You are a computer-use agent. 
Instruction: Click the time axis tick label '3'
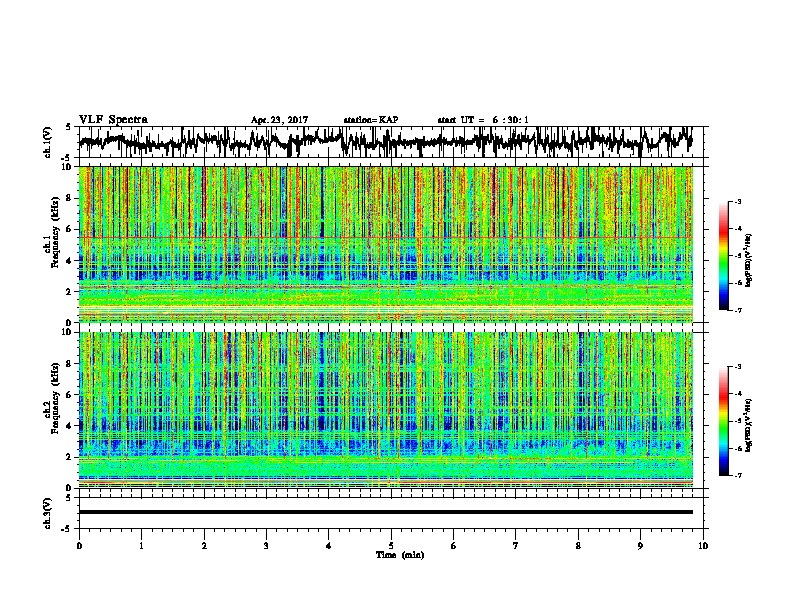pyautogui.click(x=266, y=546)
